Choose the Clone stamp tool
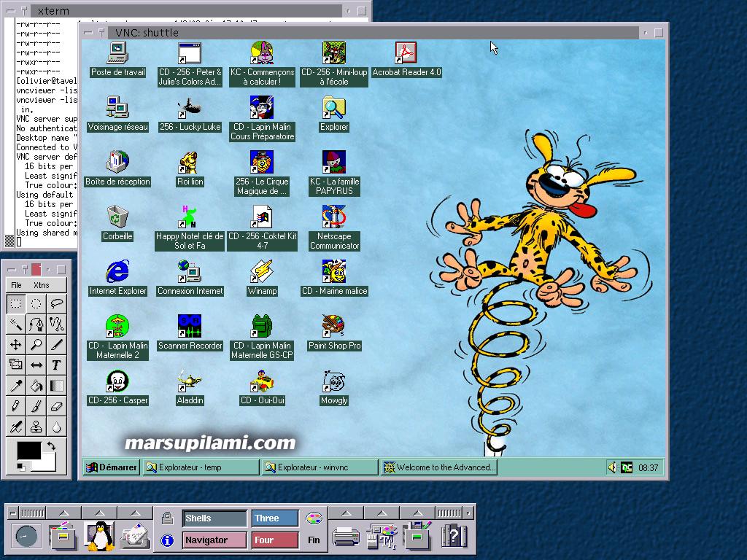This screenshot has height=560, width=747. point(36,427)
